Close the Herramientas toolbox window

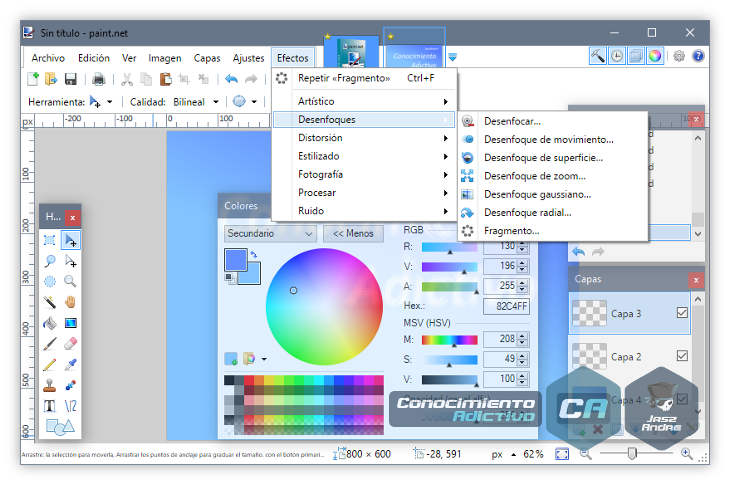73,217
